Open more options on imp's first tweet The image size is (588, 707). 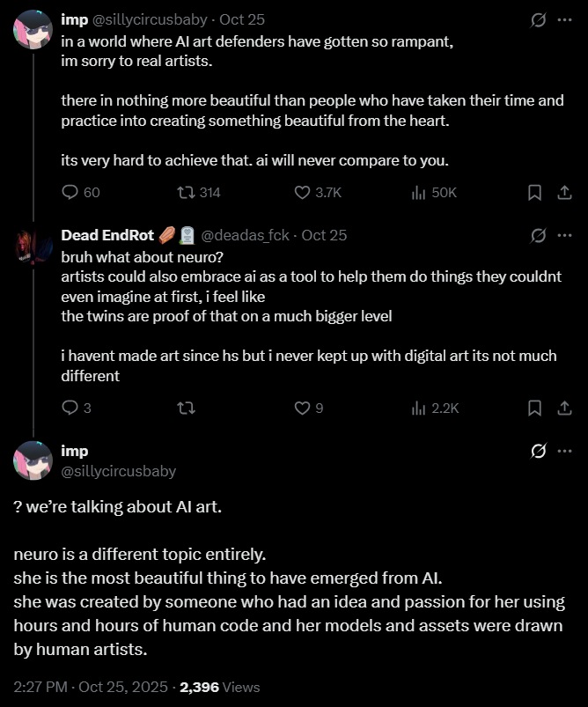(564, 19)
